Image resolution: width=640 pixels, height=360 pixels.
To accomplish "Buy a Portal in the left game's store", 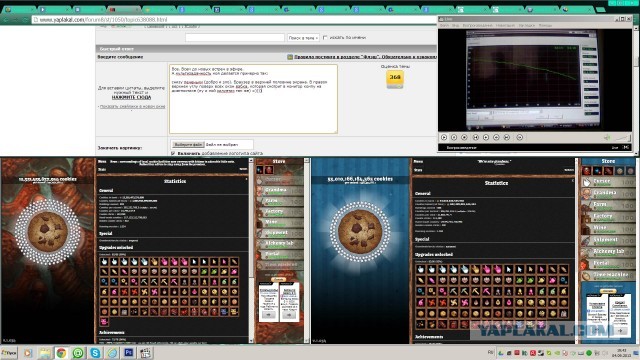I will tap(280, 254).
